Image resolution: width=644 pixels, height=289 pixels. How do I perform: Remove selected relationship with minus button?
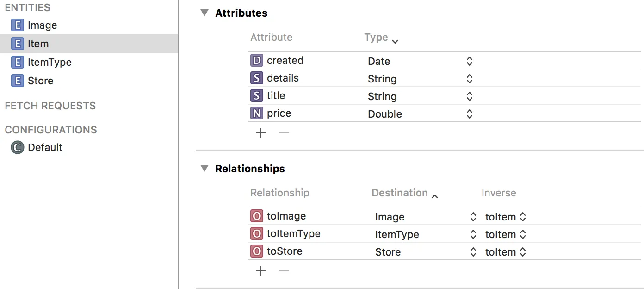click(x=284, y=270)
